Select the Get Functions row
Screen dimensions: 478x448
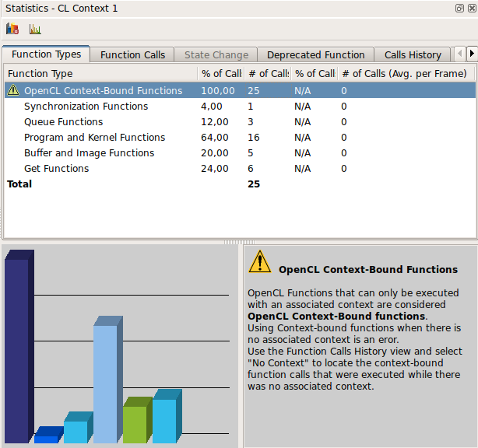(x=240, y=169)
